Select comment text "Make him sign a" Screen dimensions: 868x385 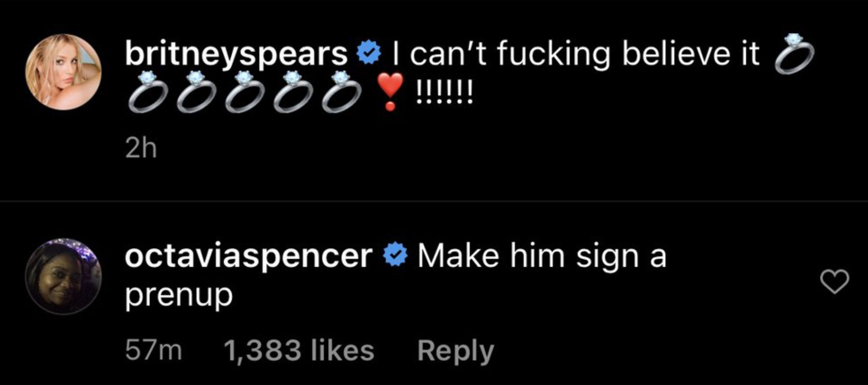[542, 256]
